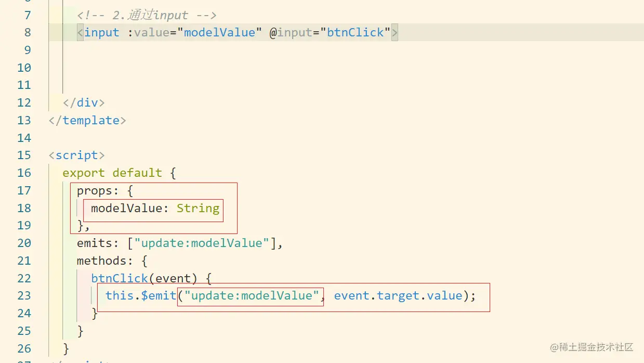Click the comment '2.通过input'

(x=150, y=15)
